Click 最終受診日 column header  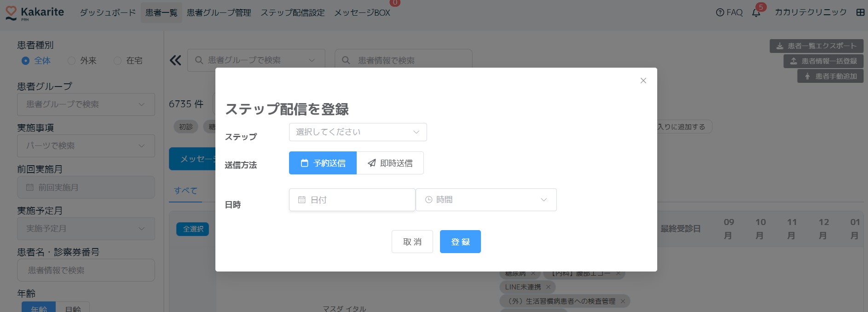pyautogui.click(x=681, y=229)
